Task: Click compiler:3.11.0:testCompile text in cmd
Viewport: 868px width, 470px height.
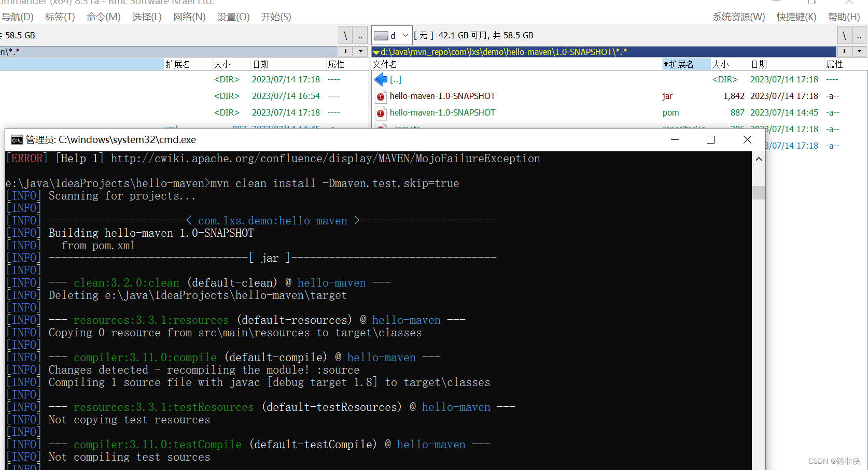Action: point(158,445)
